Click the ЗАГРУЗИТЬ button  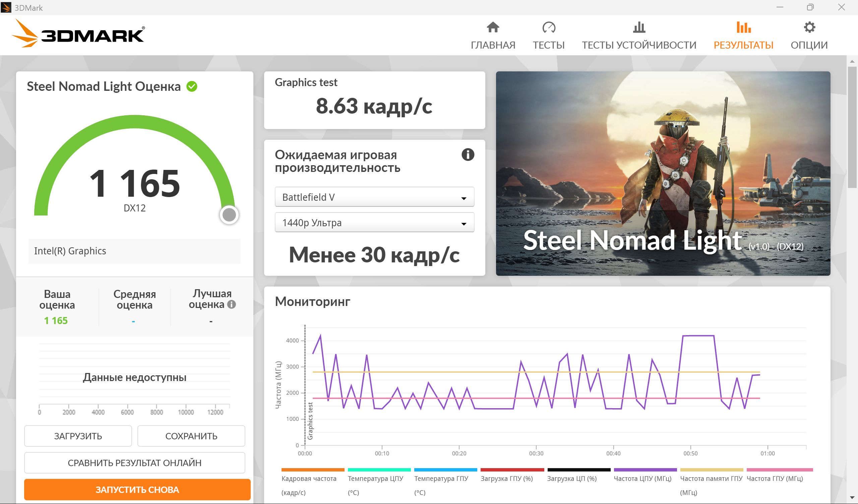pos(78,436)
